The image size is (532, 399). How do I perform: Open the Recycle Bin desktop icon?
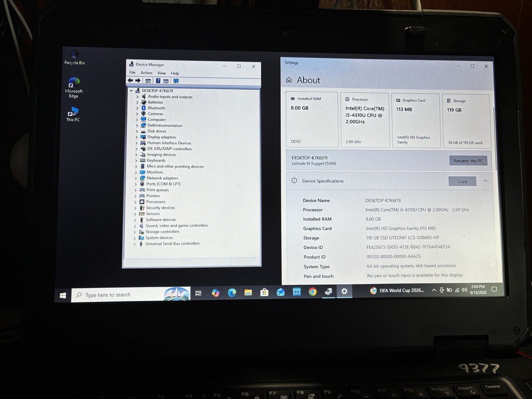pyautogui.click(x=74, y=57)
